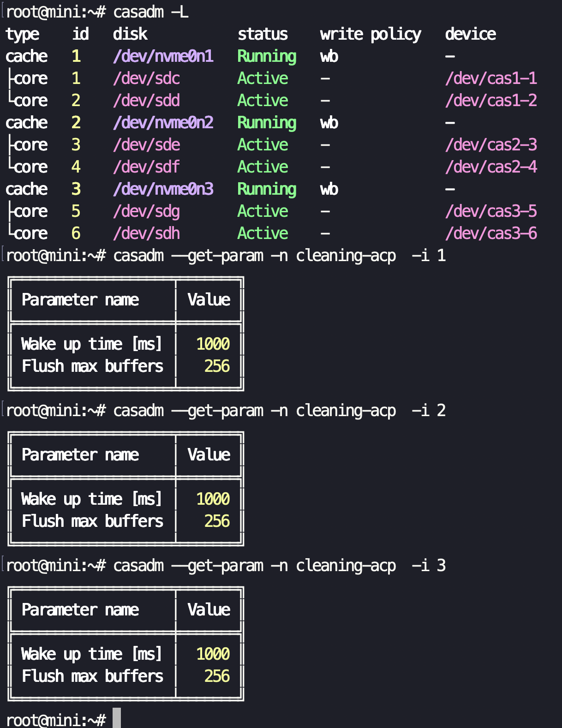Viewport: 562px width, 728px height.
Task: Click the wake up time value in first table
Action: (x=213, y=344)
